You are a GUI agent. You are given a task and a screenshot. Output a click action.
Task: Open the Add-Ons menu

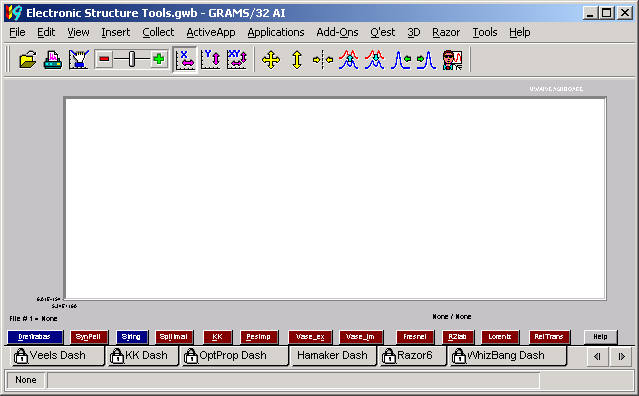pyautogui.click(x=337, y=32)
